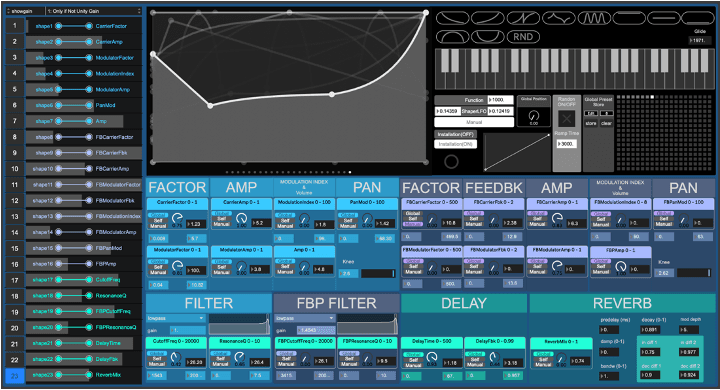Open the Only if Not Unity Gain menu
The height and width of the screenshot is (390, 720).
94,11
